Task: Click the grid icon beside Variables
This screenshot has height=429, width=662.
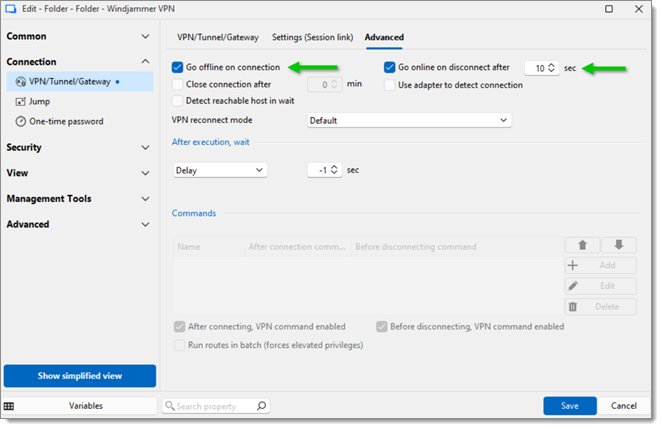Action: [9, 406]
